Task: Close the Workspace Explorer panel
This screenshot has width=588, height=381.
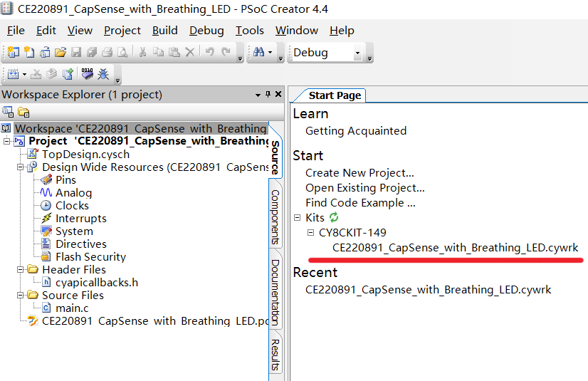Action: [x=278, y=94]
